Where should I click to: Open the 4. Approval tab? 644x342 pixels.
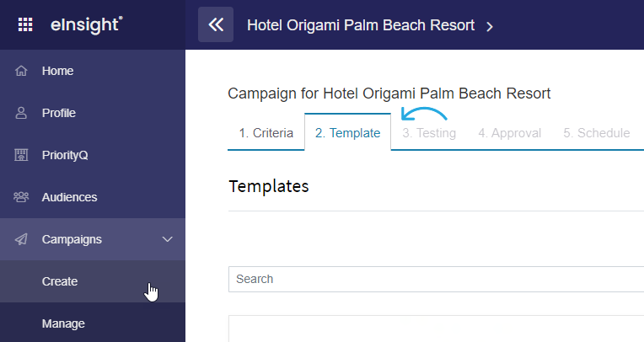(x=509, y=132)
